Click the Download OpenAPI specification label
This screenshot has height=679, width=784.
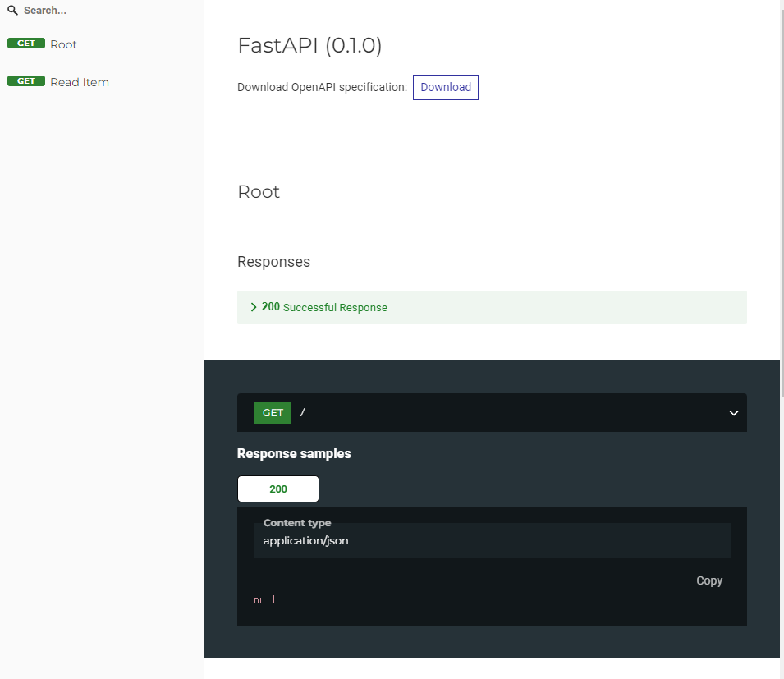[x=322, y=87]
